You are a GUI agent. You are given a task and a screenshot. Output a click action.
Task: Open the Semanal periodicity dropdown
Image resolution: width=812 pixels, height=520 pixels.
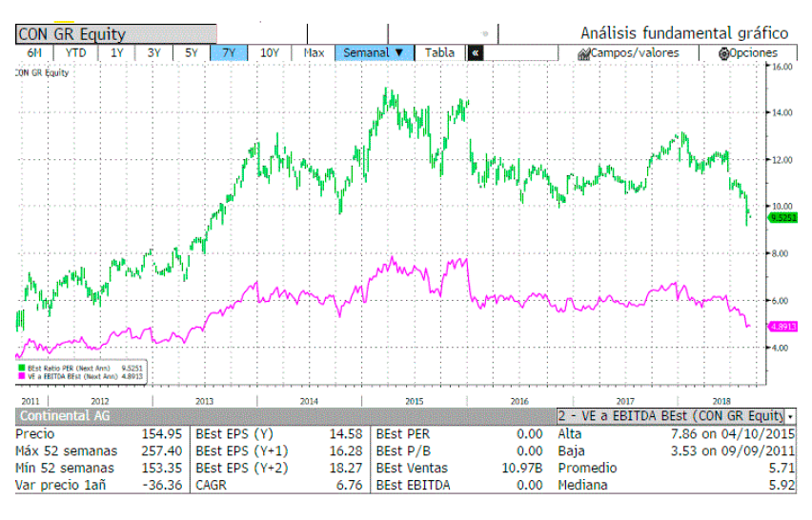374,53
